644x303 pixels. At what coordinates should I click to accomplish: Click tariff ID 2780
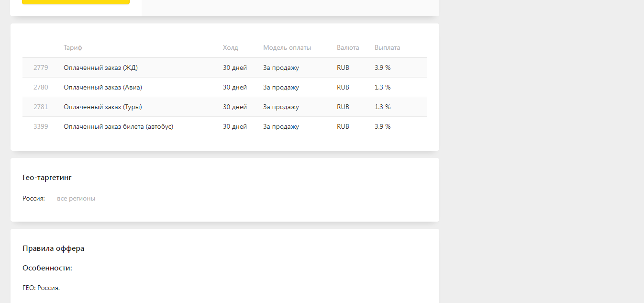(41, 88)
